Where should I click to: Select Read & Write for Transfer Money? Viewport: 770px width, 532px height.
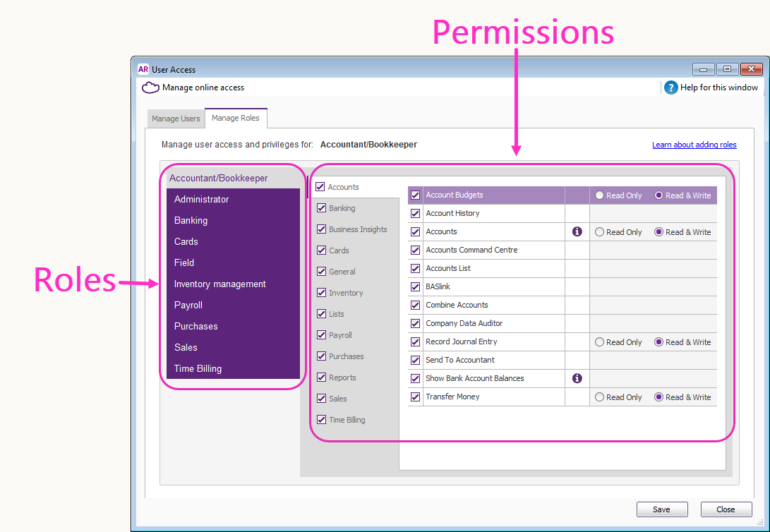[659, 397]
